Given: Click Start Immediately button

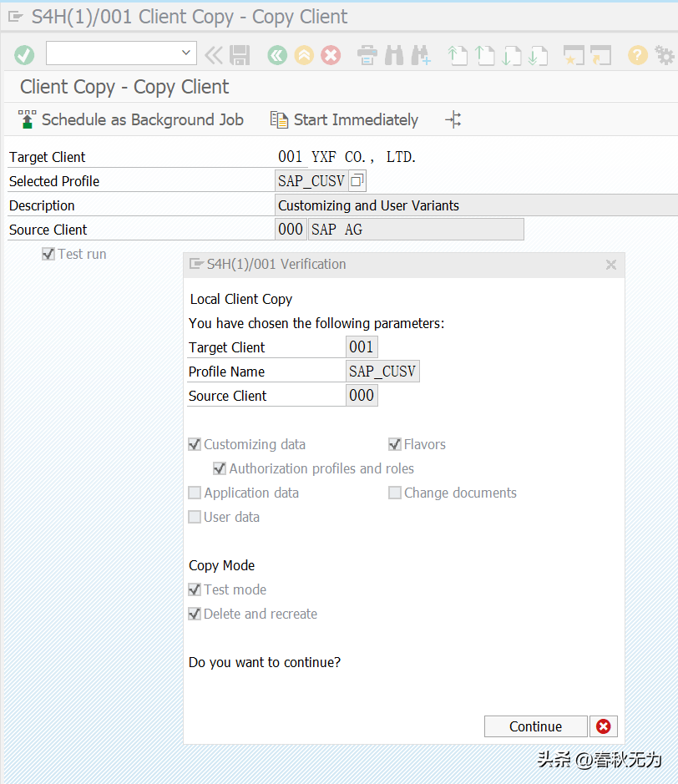Looking at the screenshot, I should pos(345,120).
